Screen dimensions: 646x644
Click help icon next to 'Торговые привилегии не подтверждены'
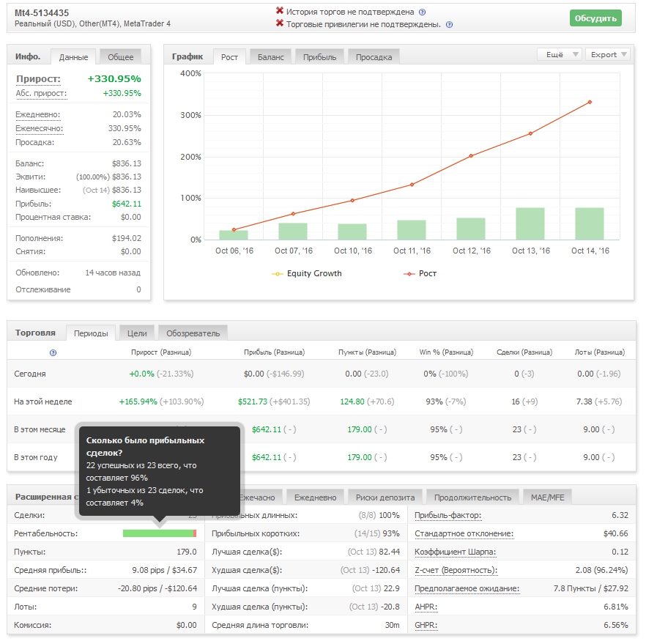(449, 25)
